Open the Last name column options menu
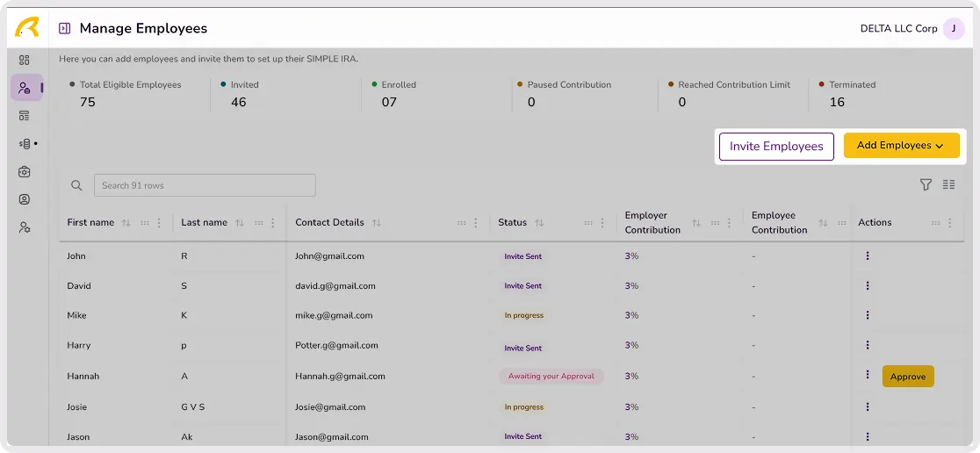980x453 pixels. coord(273,223)
